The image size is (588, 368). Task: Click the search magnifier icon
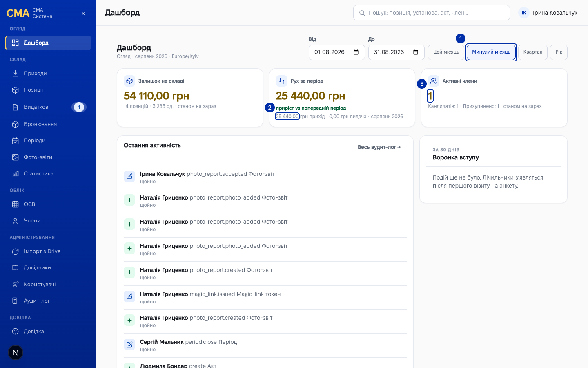[x=362, y=13]
